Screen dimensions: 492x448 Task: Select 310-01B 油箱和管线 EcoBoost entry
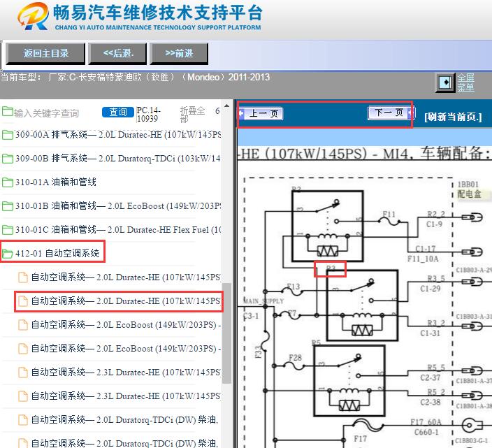tap(118, 205)
